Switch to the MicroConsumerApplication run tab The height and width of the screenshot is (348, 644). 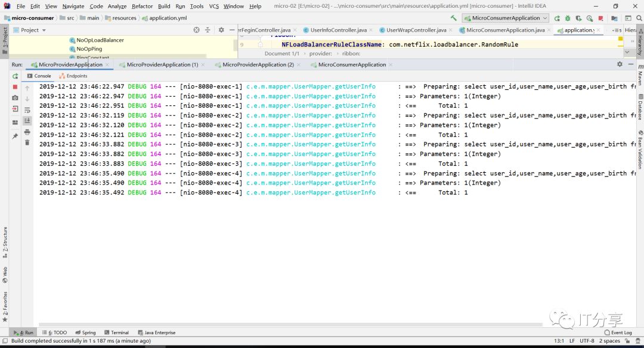pos(352,64)
